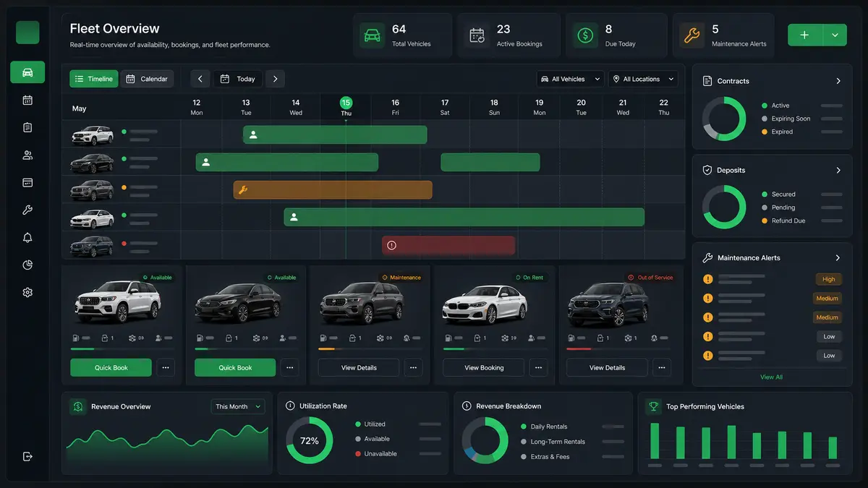Image resolution: width=868 pixels, height=488 pixels.
Task: Open notifications bell in sidebar
Action: click(x=27, y=238)
